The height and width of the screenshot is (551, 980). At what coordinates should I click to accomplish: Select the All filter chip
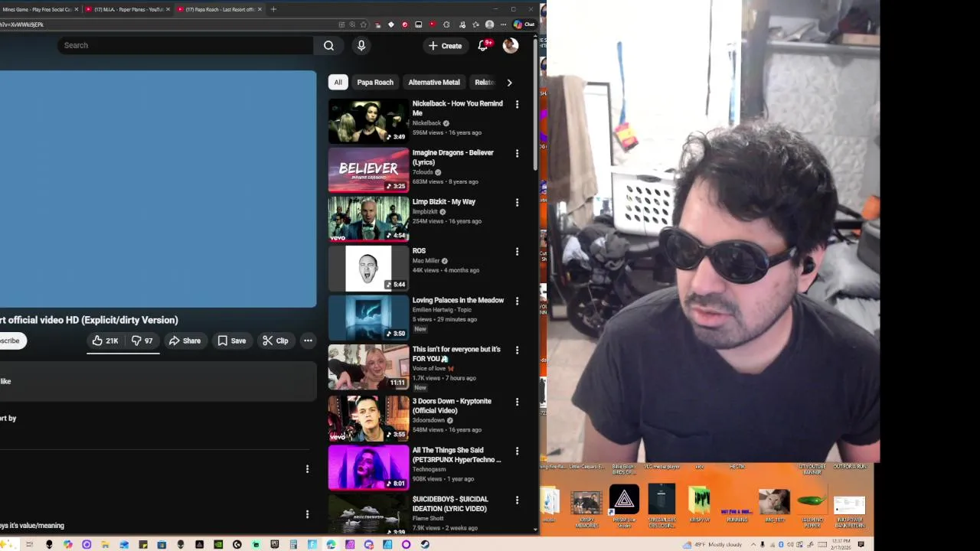pyautogui.click(x=338, y=82)
